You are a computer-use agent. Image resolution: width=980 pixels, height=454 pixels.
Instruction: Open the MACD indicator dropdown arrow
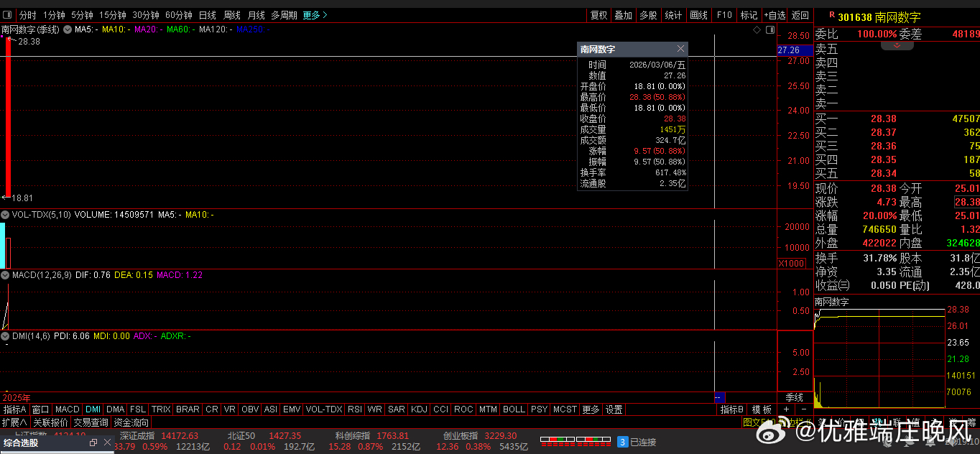tap(5, 274)
